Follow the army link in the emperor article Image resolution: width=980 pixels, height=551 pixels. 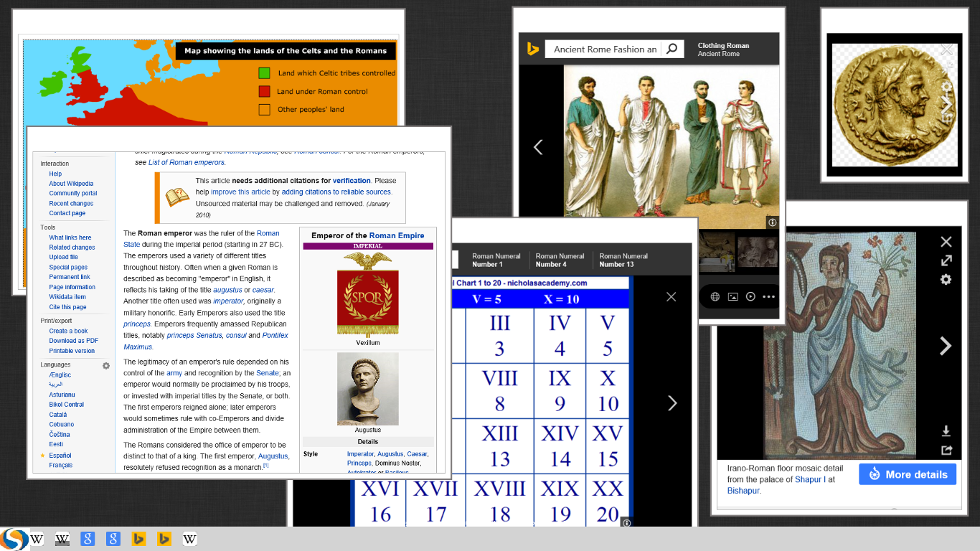click(x=174, y=373)
